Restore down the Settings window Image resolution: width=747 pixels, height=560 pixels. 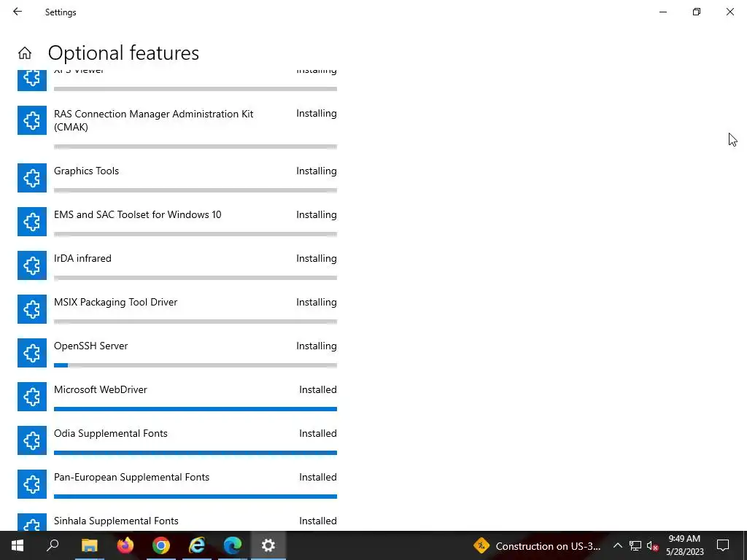(697, 12)
